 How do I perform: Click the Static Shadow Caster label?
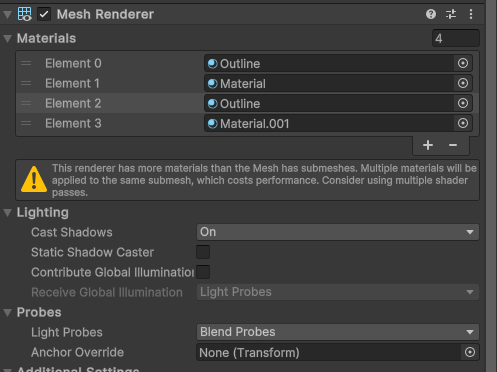92,252
